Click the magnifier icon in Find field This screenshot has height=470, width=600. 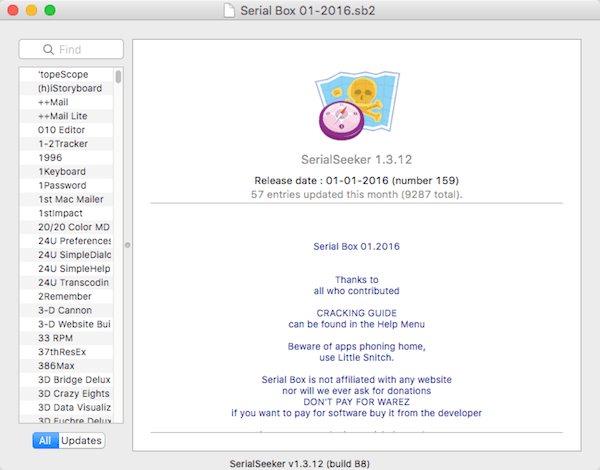(x=49, y=49)
